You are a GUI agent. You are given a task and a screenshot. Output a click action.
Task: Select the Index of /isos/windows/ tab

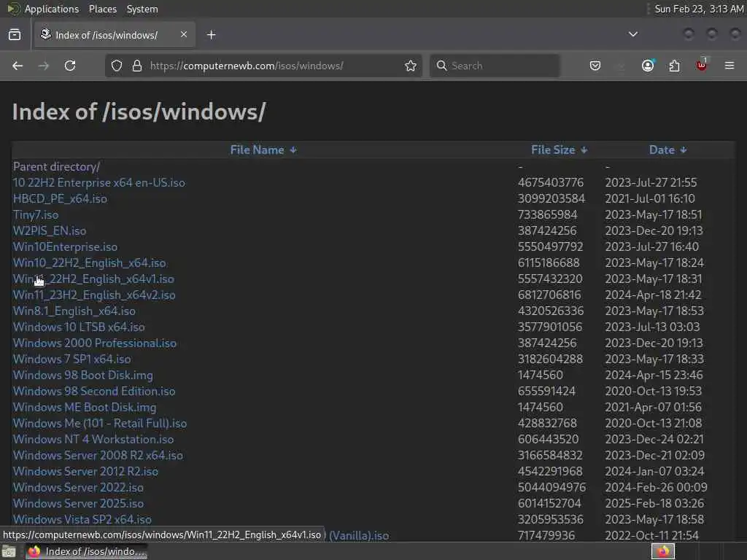click(x=115, y=35)
